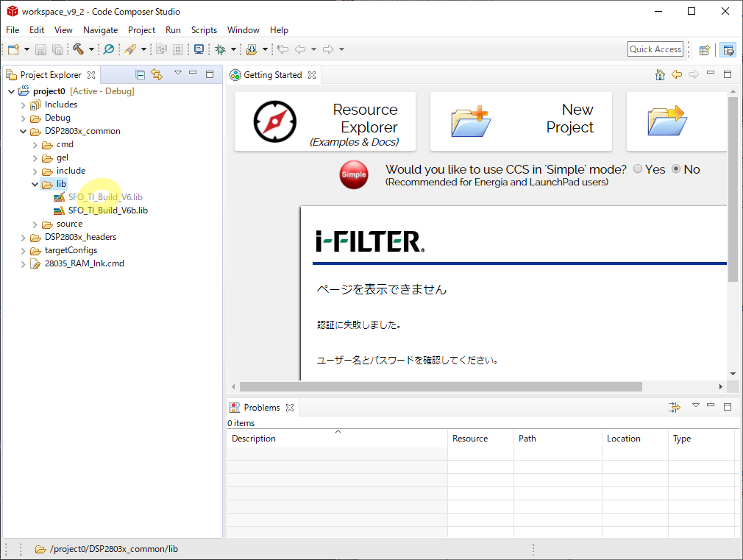Select Yes for CCS Simple mode
Viewport: 743px width, 560px height.
click(638, 169)
